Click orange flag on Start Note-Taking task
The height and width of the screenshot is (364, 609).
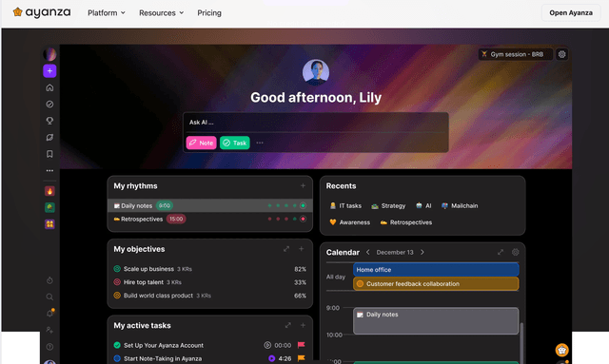(x=302, y=358)
